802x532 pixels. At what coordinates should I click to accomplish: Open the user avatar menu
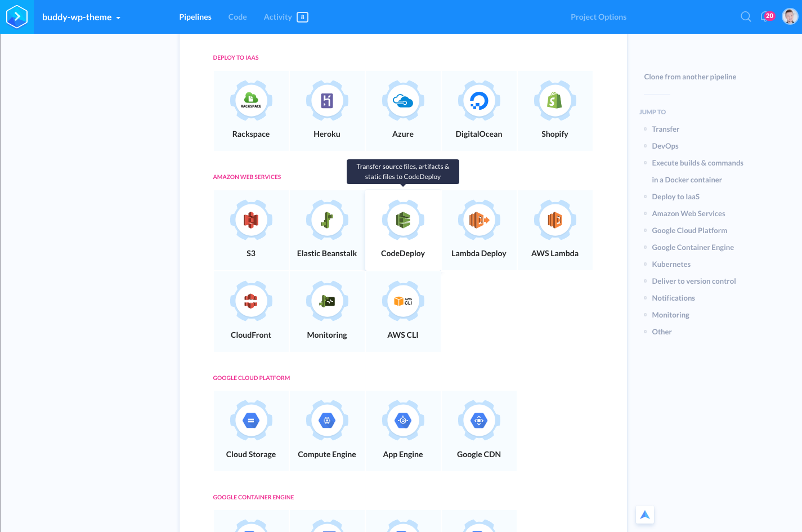coord(790,16)
